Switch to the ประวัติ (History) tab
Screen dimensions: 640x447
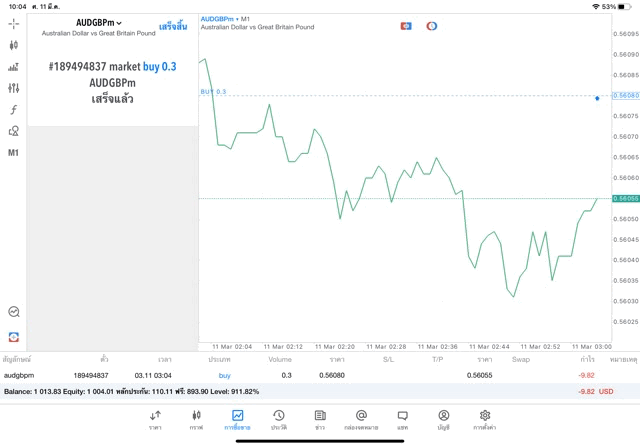point(278,419)
